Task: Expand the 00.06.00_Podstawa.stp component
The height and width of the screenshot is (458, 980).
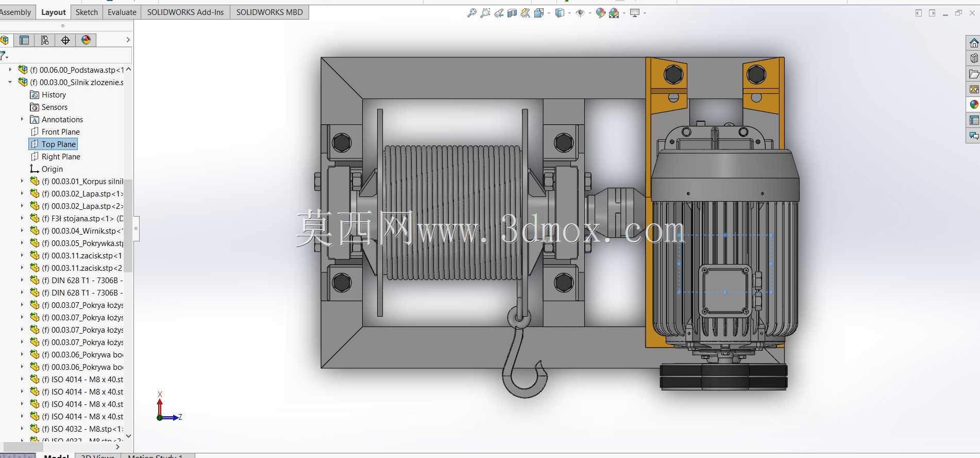Action: tap(10, 69)
